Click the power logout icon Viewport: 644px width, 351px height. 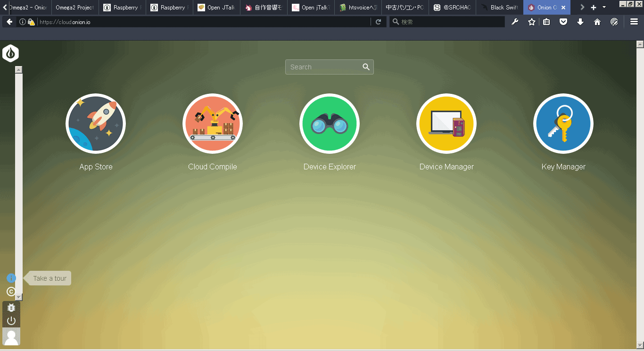[x=11, y=321]
